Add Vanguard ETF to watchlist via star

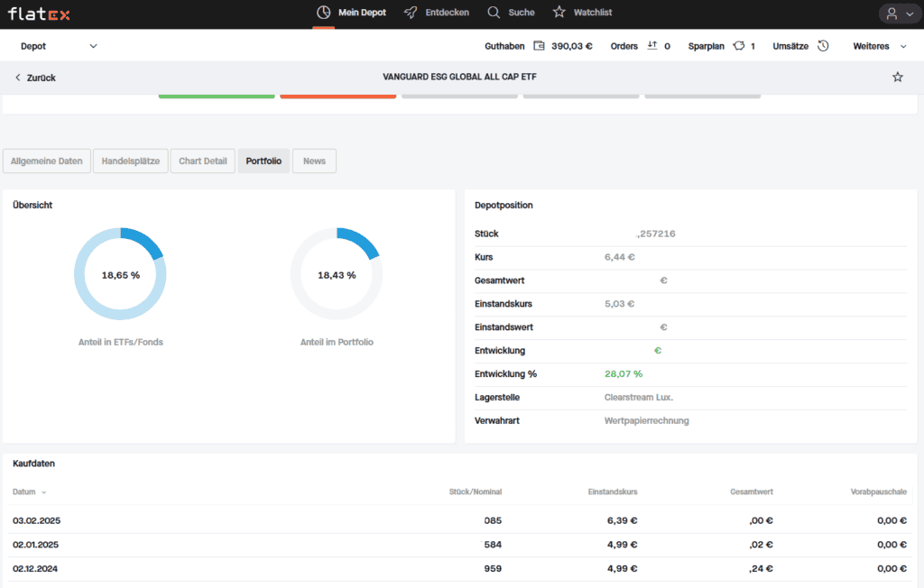click(x=898, y=78)
